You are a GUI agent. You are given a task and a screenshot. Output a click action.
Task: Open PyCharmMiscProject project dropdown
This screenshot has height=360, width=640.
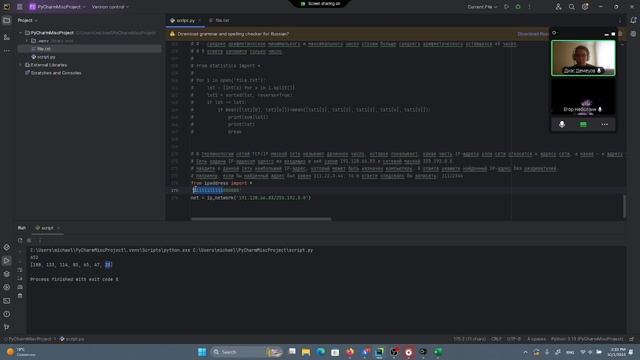pos(58,7)
